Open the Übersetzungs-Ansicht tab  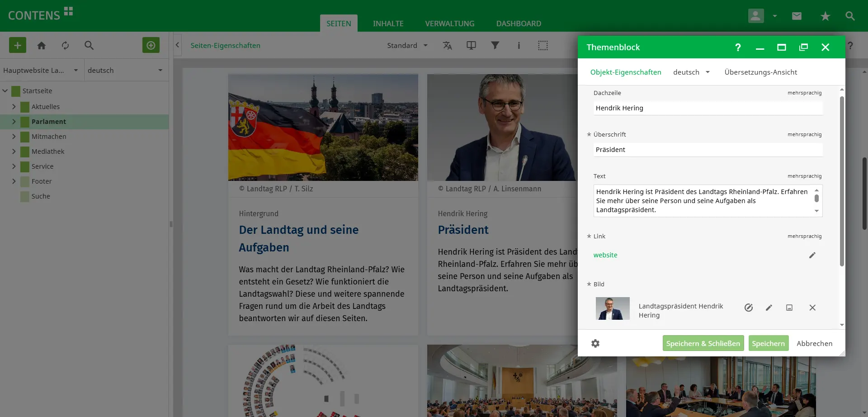coord(760,72)
